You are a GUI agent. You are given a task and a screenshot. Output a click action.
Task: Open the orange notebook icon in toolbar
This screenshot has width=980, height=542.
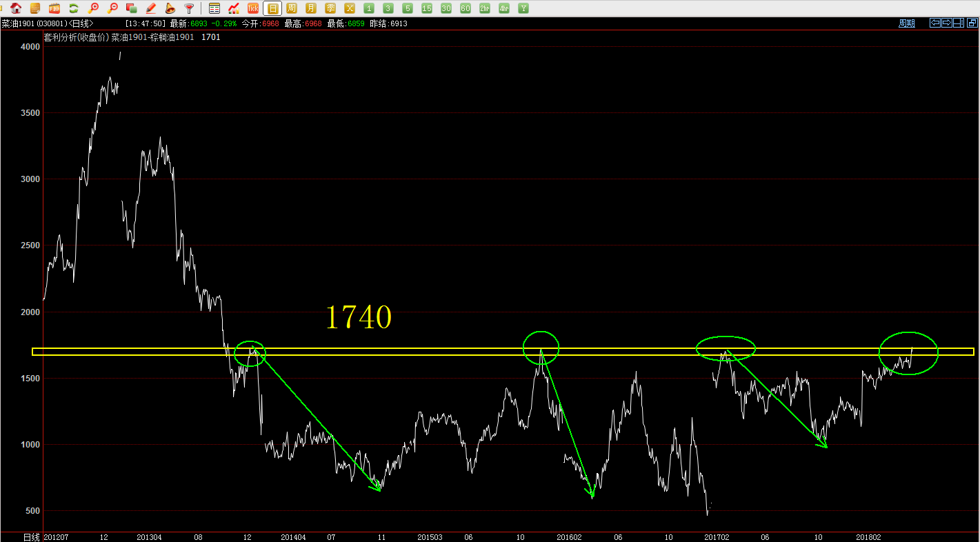click(x=35, y=8)
